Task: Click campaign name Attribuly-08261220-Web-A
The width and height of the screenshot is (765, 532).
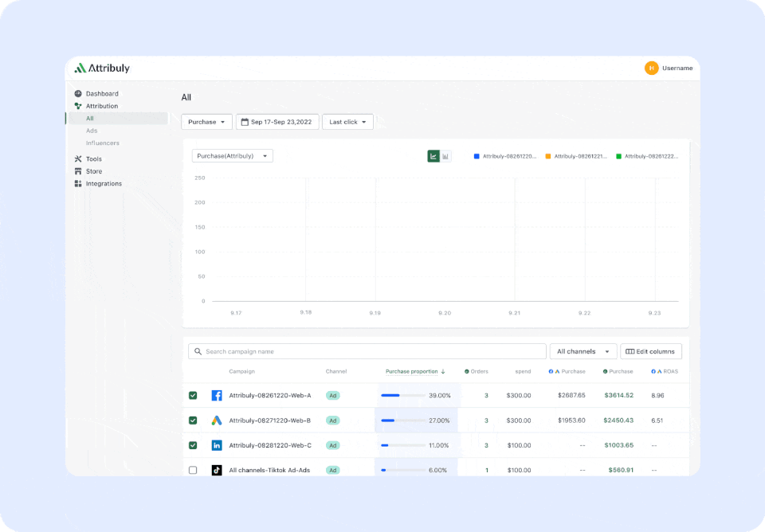Action: pyautogui.click(x=270, y=396)
